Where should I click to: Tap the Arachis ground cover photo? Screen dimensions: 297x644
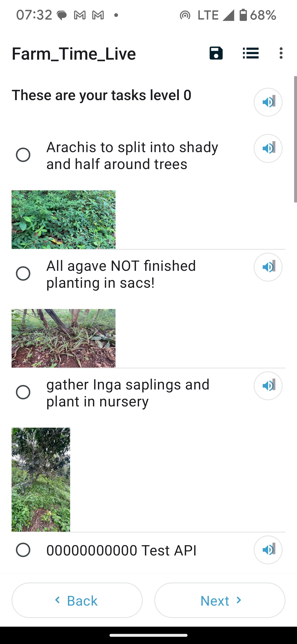click(x=64, y=219)
